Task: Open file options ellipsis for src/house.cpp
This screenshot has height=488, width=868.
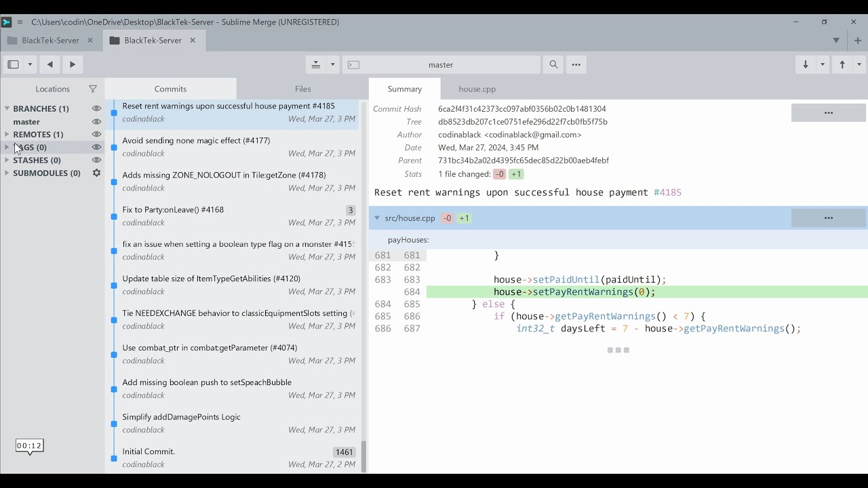Action: pyautogui.click(x=829, y=218)
